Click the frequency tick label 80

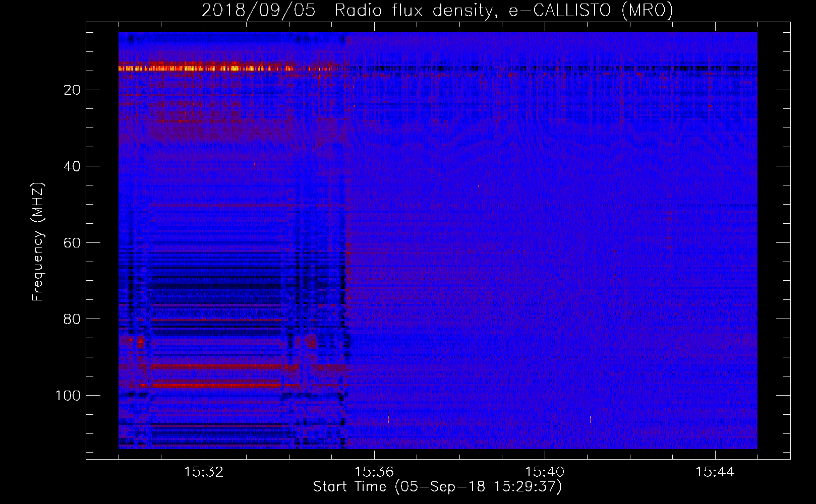tap(73, 319)
